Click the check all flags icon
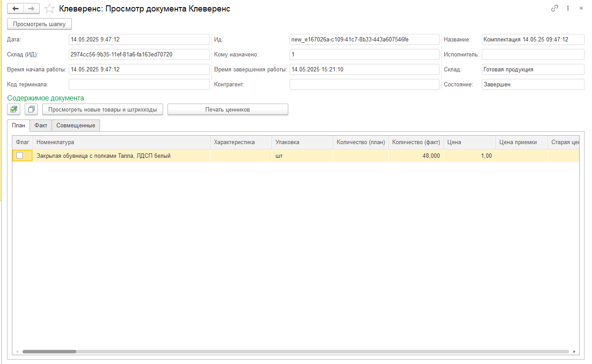 (x=14, y=109)
